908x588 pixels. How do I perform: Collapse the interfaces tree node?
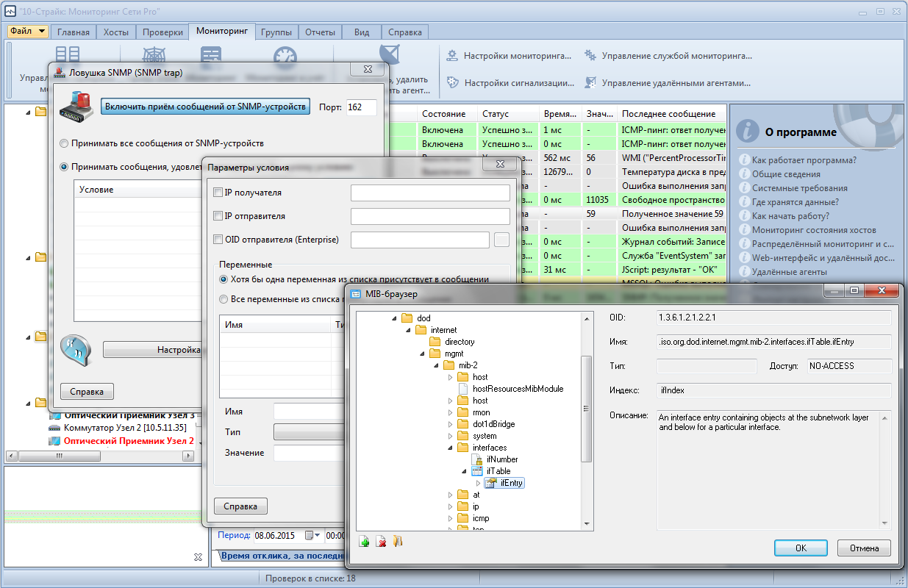pos(450,448)
